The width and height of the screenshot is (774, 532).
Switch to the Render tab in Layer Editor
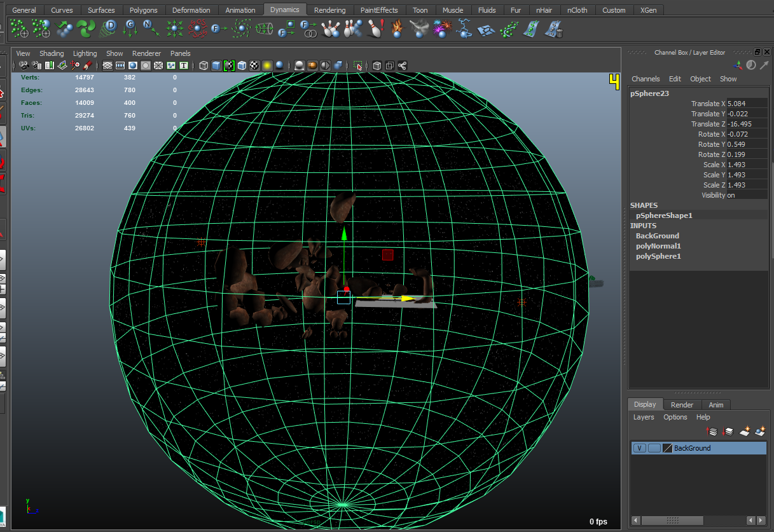pos(682,404)
